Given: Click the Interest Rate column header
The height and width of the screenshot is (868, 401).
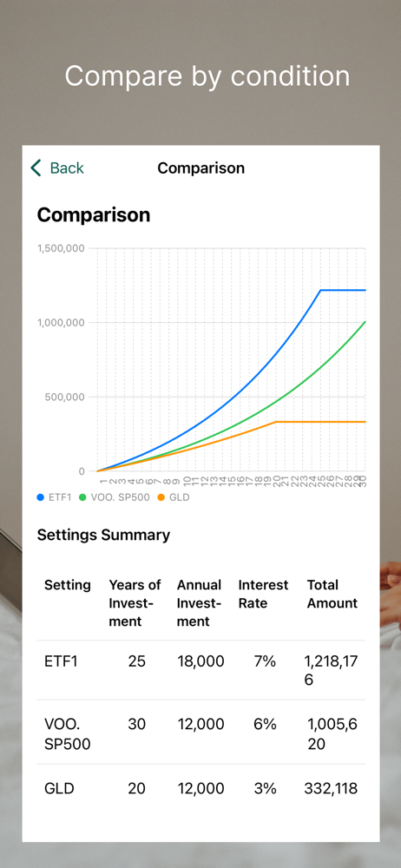Looking at the screenshot, I should click(x=264, y=594).
